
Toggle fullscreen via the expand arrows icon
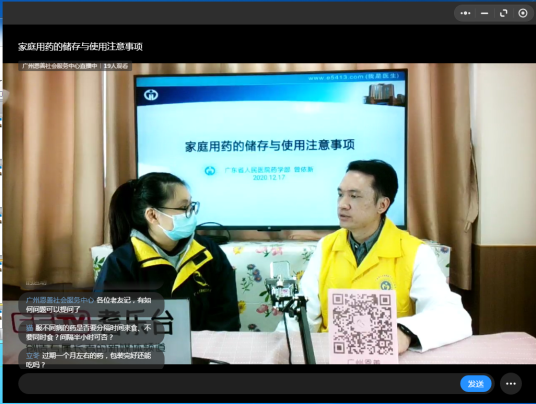point(504,13)
